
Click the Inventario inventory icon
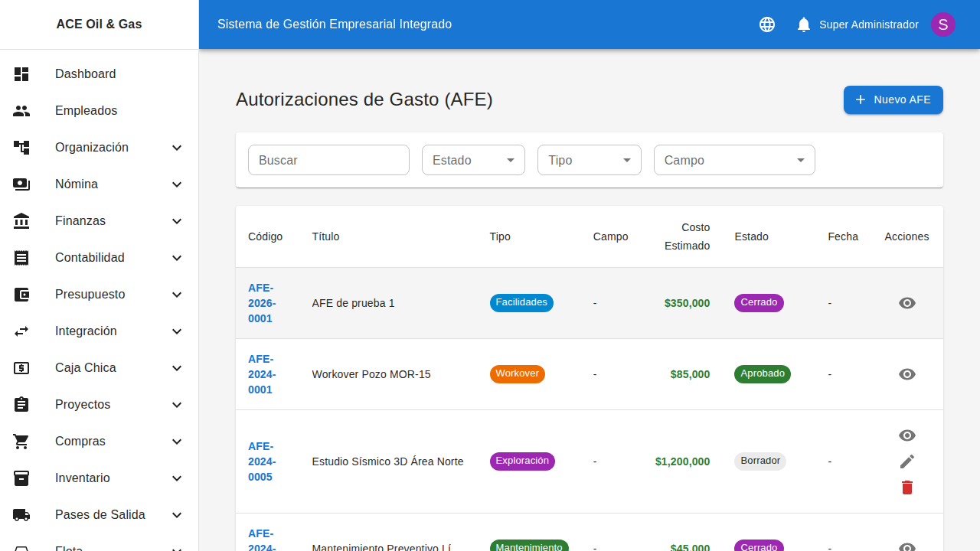click(21, 478)
